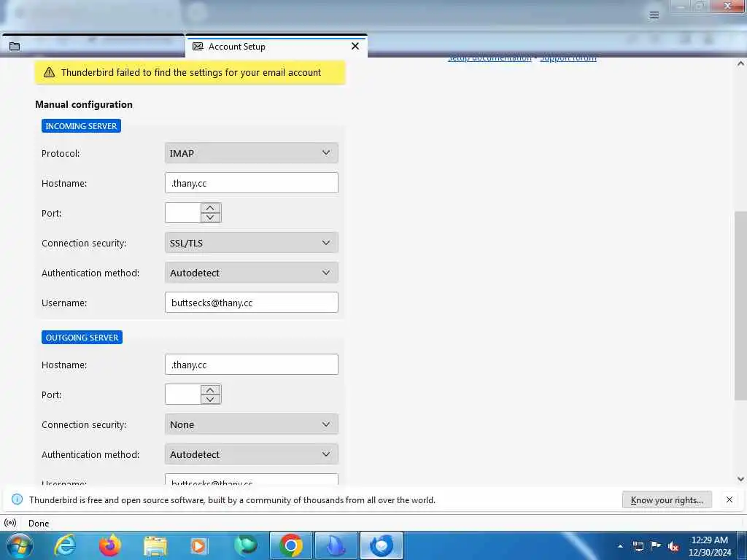Open the taskbar clock and date
The height and width of the screenshot is (560, 747).
[709, 546]
